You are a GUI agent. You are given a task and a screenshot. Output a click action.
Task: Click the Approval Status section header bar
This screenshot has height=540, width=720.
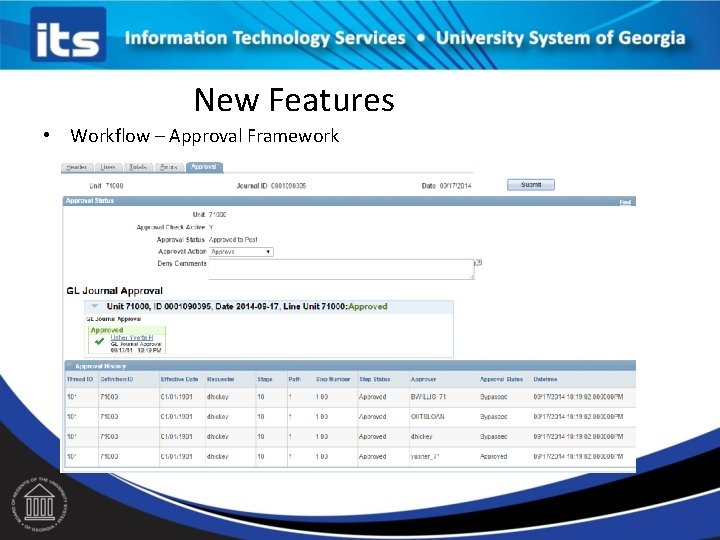349,201
